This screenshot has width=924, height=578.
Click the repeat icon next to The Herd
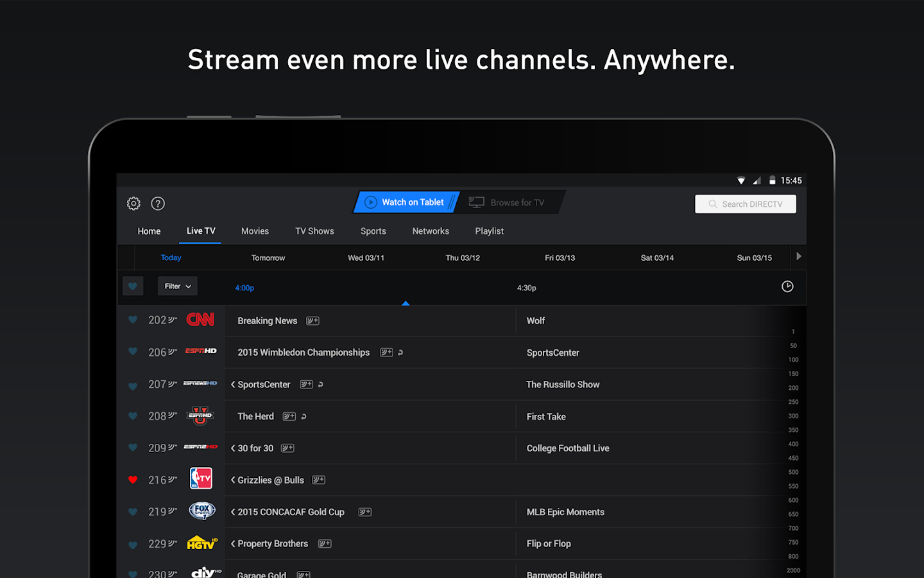tap(304, 416)
